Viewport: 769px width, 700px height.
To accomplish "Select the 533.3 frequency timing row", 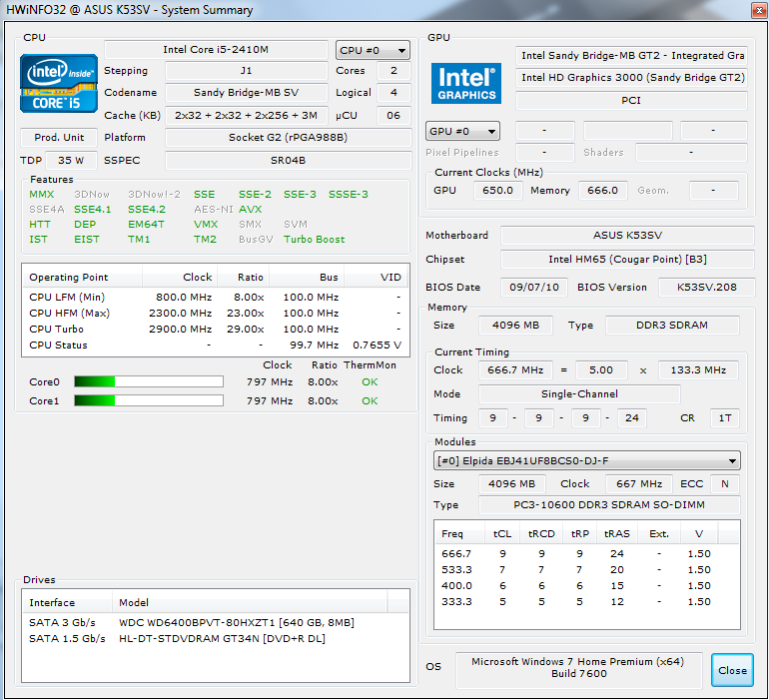I will click(x=587, y=569).
